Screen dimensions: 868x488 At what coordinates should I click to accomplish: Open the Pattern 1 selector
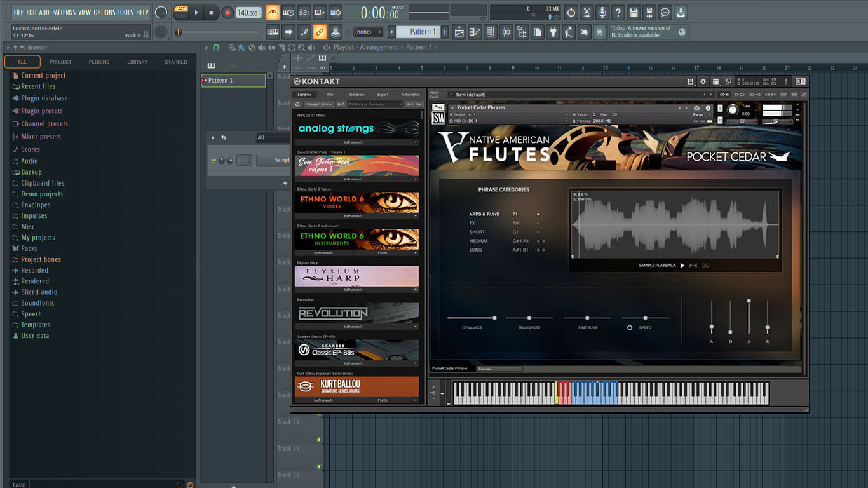pyautogui.click(x=419, y=32)
